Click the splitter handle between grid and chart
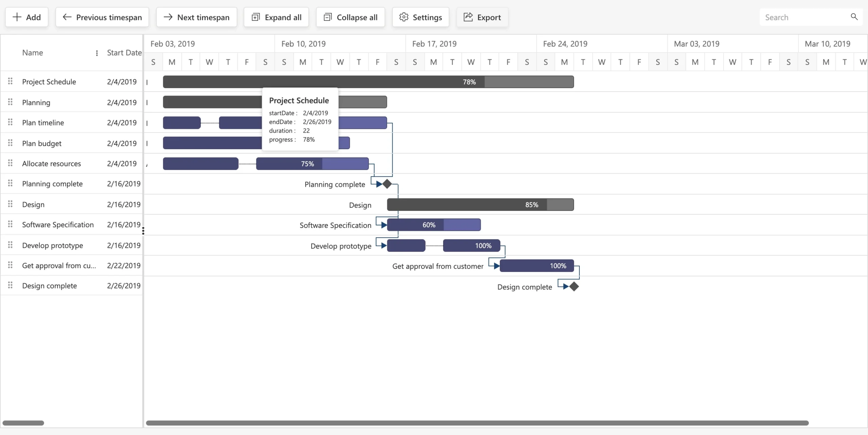Screen dimensions: 868x435 pos(143,231)
